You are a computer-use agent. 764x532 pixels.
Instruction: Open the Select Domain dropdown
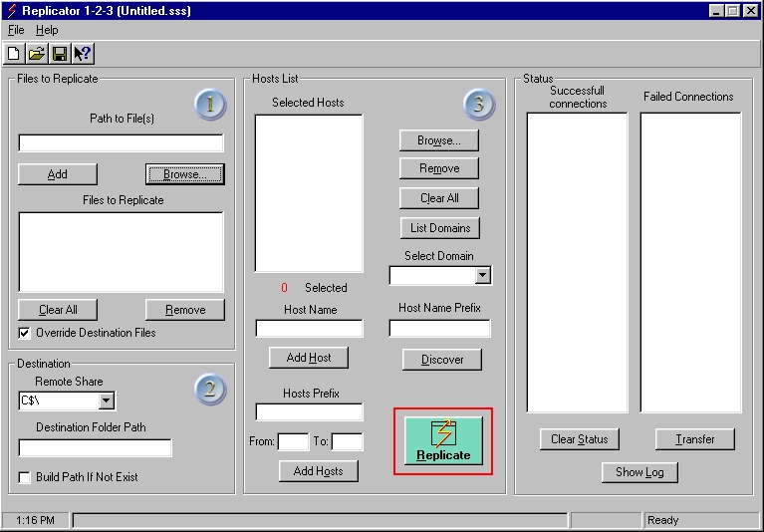click(482, 276)
